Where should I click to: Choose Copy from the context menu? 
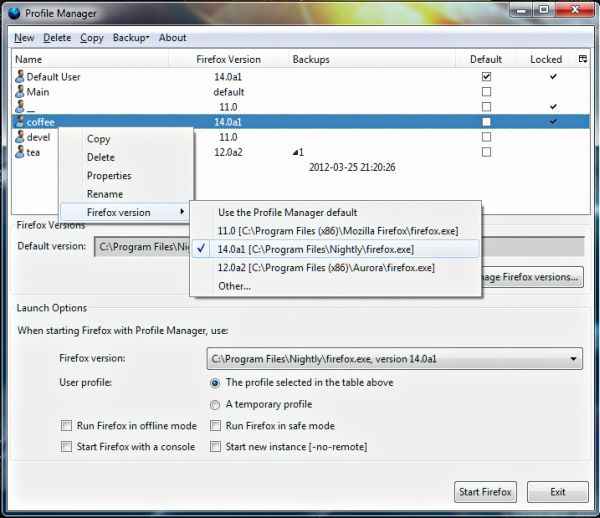click(99, 139)
